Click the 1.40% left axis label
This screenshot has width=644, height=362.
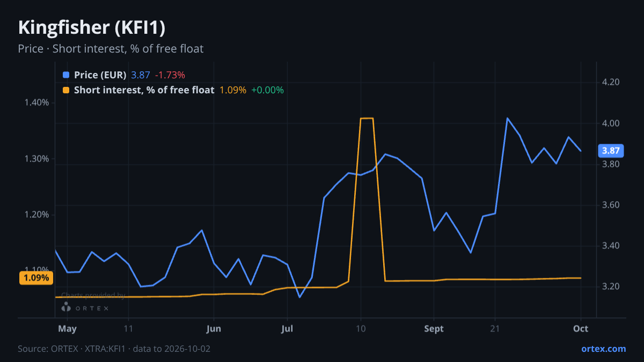point(36,102)
